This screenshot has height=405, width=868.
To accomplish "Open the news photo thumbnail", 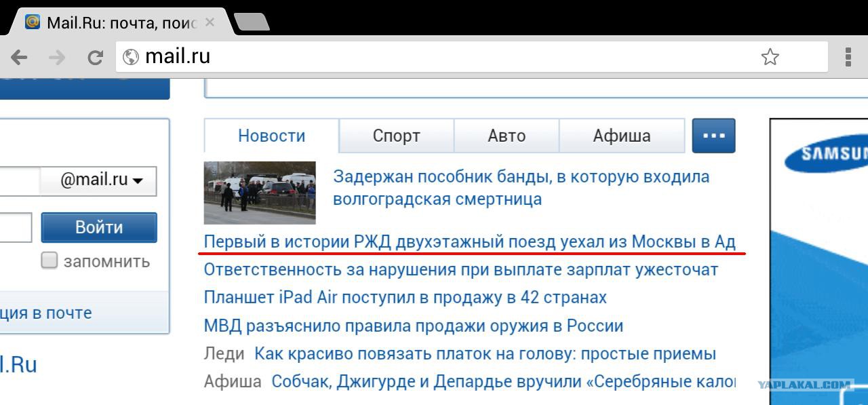I will pos(260,193).
